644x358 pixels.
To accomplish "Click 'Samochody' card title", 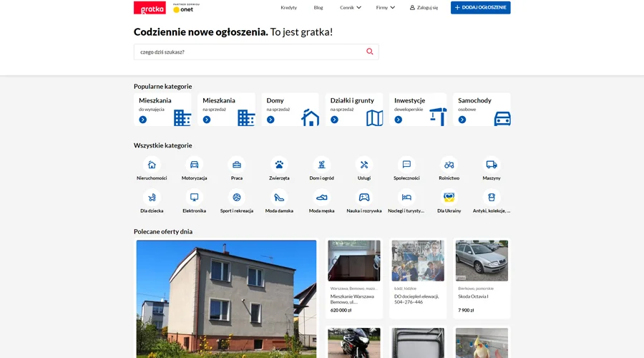I will click(474, 100).
